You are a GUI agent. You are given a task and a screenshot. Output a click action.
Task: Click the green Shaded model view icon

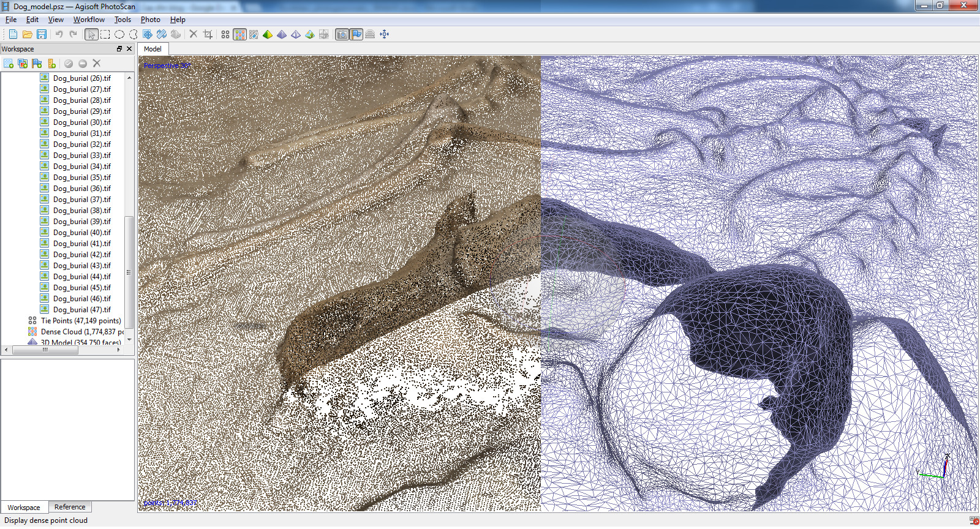point(268,34)
